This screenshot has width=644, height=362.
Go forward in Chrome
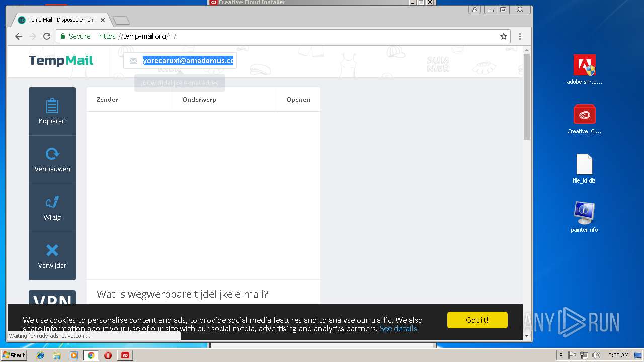pos(33,36)
